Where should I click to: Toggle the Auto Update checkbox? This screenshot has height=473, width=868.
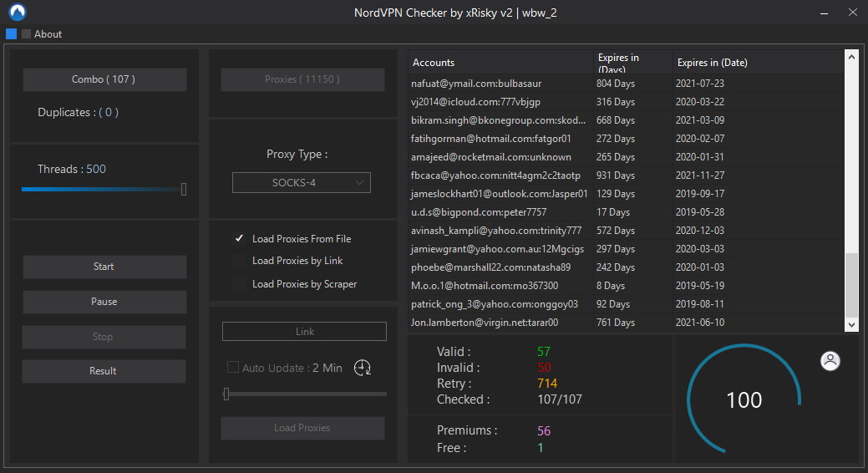(x=233, y=368)
